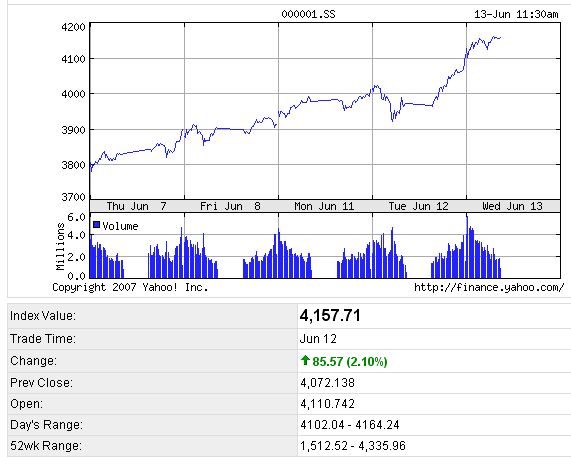Screen dimensions: 571x469
Task: Click the Open label
Action: 27,404
